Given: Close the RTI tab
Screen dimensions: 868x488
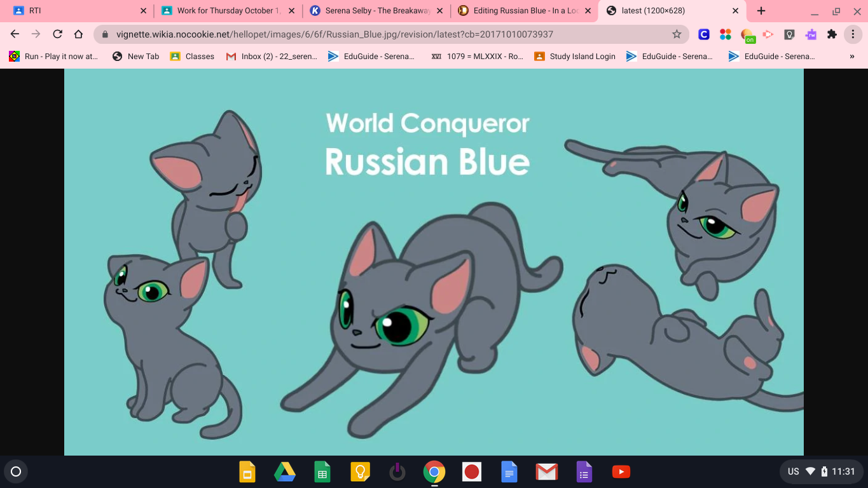Looking at the screenshot, I should 143,11.
